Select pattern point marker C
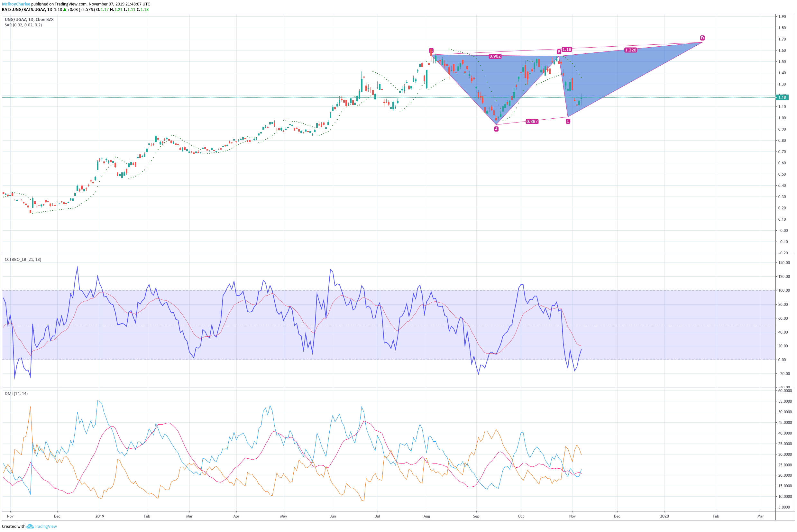The width and height of the screenshot is (797, 532). point(568,121)
